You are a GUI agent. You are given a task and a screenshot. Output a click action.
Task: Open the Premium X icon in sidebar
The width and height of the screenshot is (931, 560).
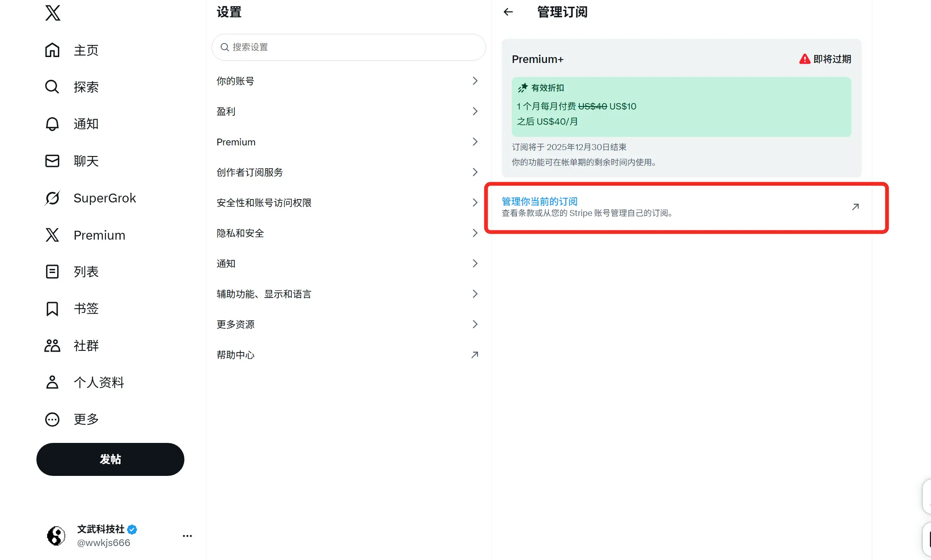[x=52, y=235]
